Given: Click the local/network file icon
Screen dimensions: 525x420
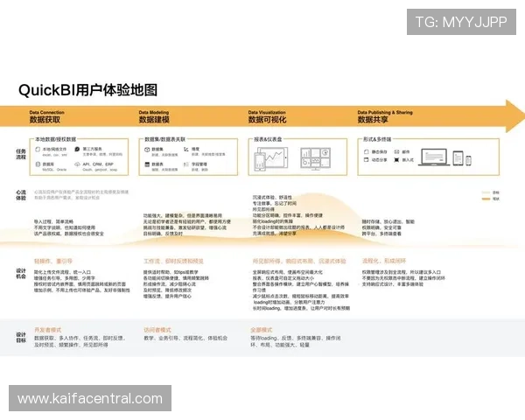Looking at the screenshot, I should coord(38,150).
